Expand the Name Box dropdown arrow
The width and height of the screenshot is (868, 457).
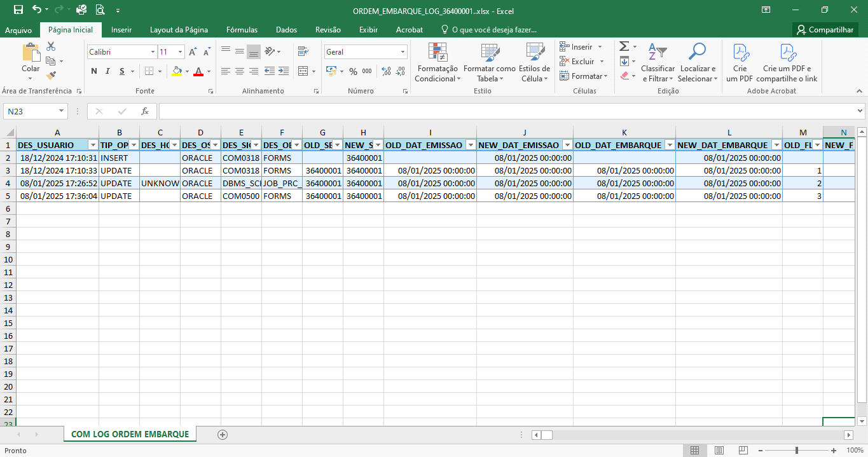[62, 111]
